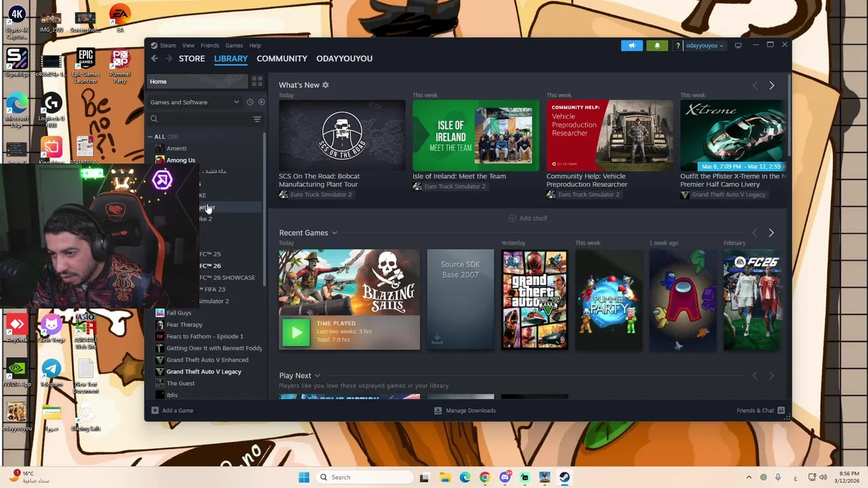Screen dimensions: 868x488
Task: Open Recent Games shelf dropdown
Action: point(334,233)
